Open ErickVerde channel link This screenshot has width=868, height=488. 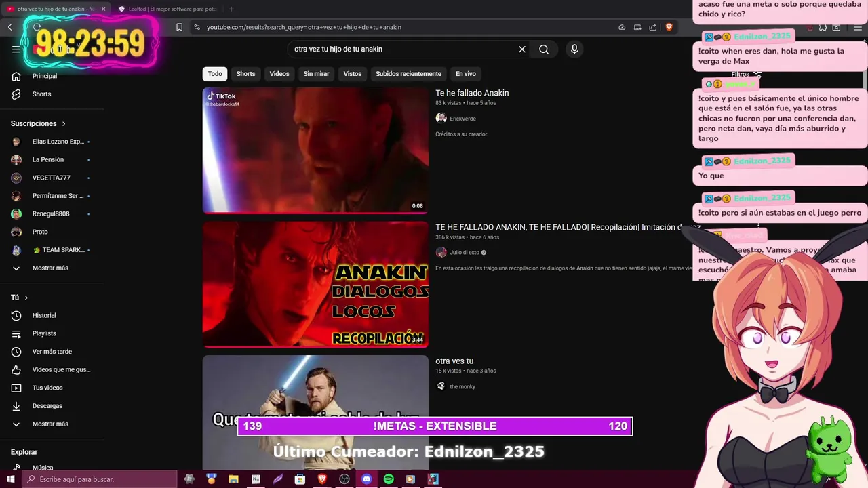click(x=462, y=119)
